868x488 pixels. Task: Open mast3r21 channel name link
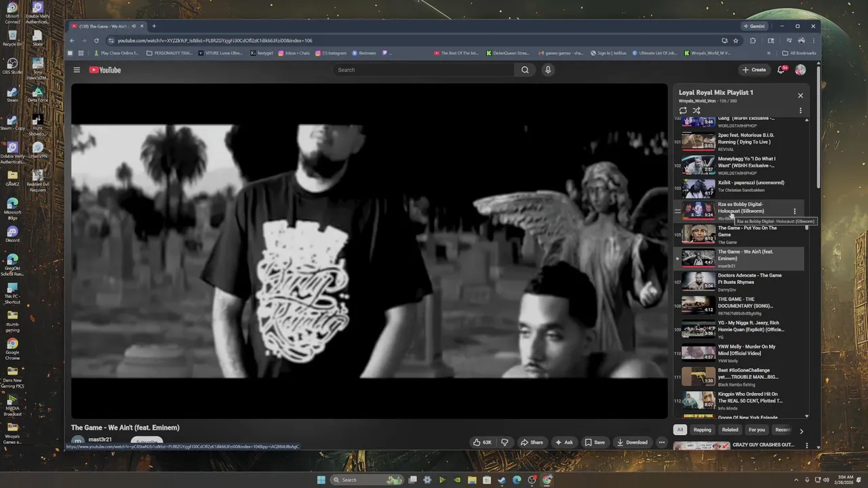pos(100,439)
